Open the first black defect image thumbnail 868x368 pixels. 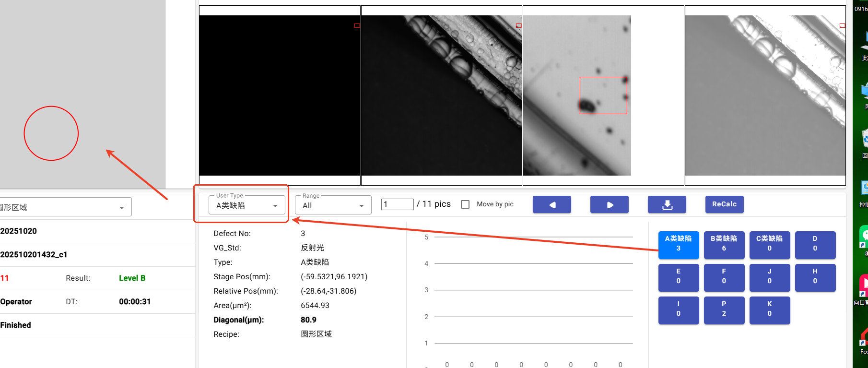coord(280,95)
